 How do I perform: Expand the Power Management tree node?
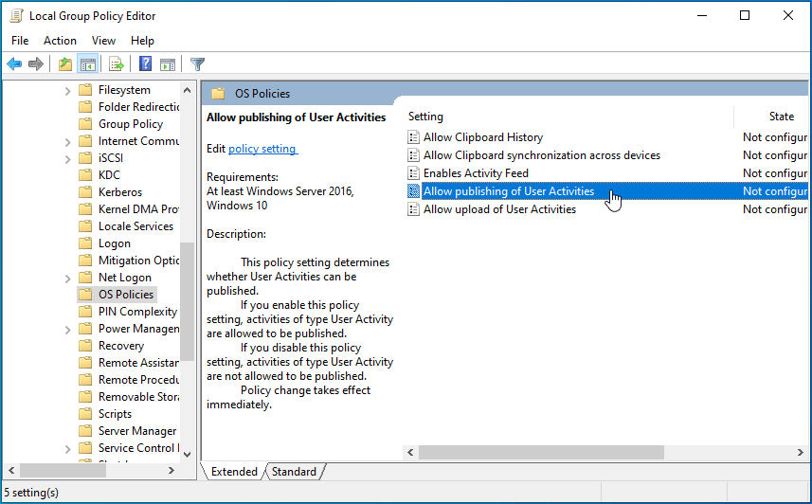(x=68, y=329)
